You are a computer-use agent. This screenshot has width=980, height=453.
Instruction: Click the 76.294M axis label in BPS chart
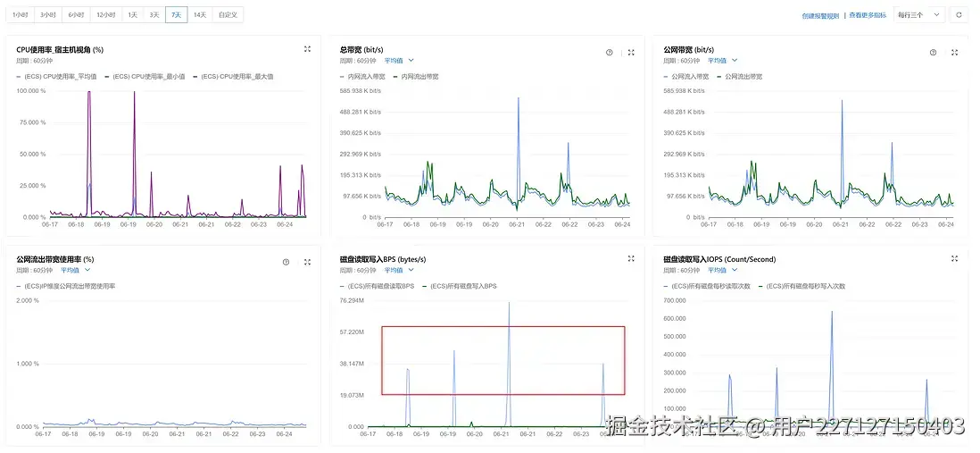click(352, 301)
